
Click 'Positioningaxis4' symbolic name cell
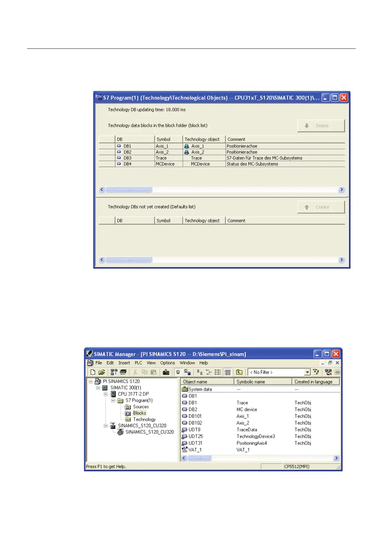click(x=252, y=443)
